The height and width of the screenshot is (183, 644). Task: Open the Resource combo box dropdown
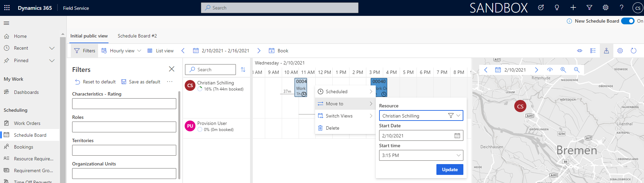458,115
